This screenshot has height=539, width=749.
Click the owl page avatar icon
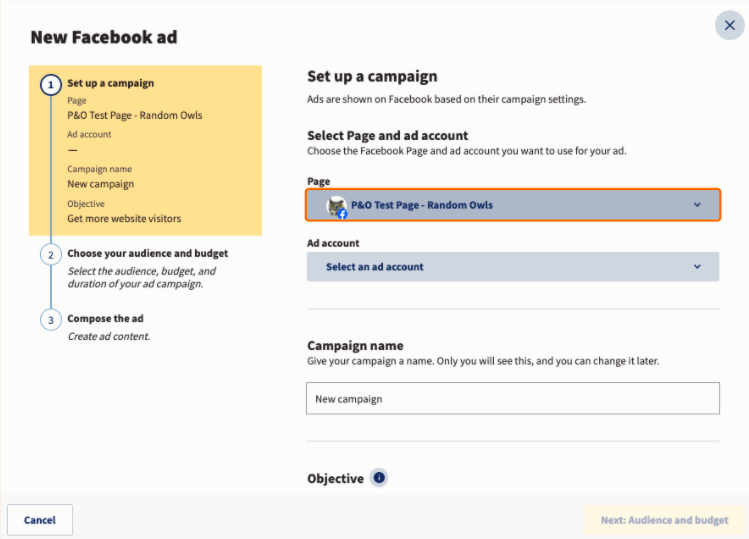point(336,206)
